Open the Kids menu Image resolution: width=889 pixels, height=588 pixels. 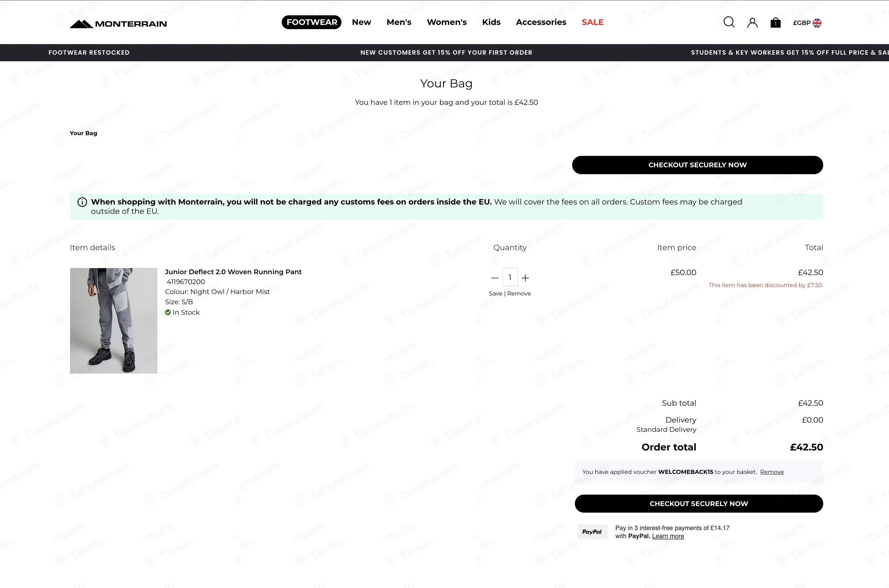coord(491,22)
